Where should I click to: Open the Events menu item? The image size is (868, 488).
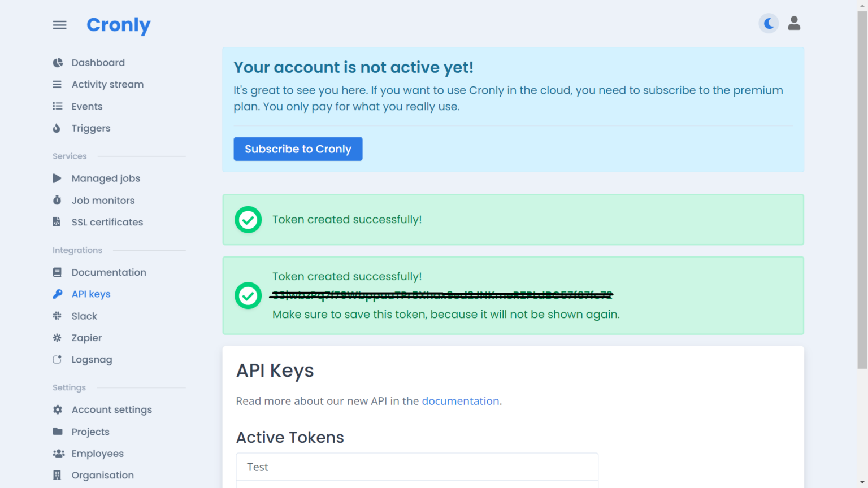point(87,107)
